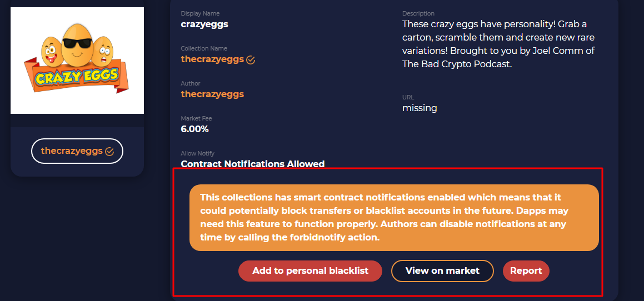Report this collection

(x=526, y=271)
